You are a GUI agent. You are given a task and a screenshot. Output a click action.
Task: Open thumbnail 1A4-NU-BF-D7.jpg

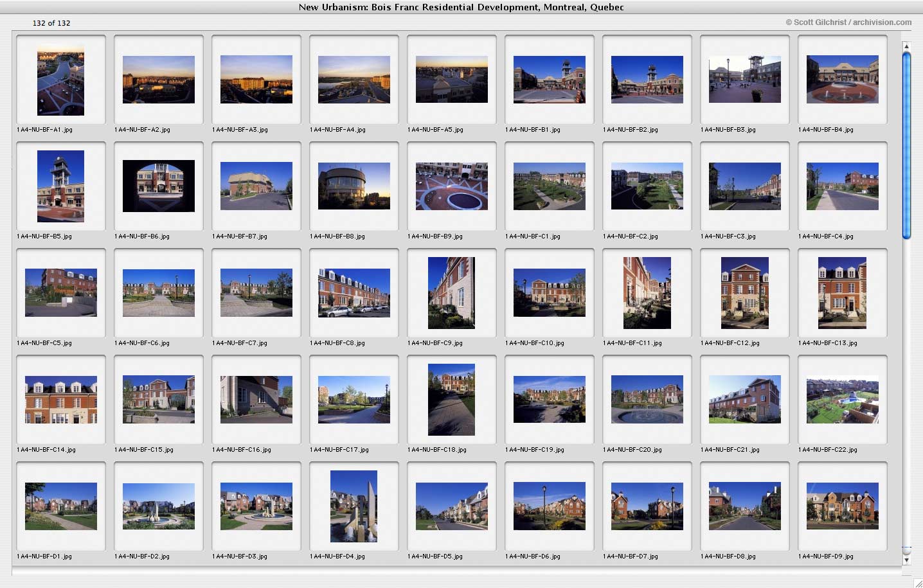pos(647,506)
